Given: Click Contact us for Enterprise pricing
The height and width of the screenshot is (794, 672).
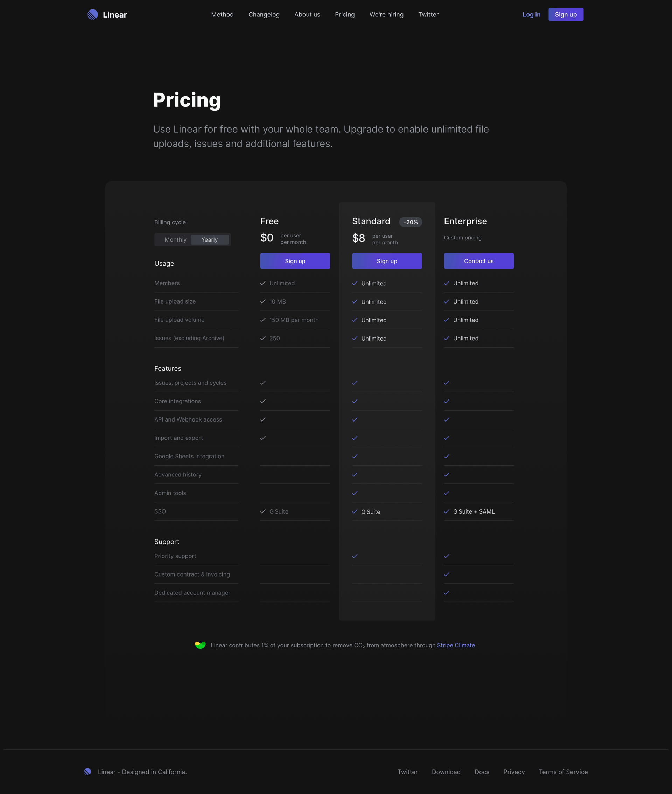Looking at the screenshot, I should tap(478, 260).
